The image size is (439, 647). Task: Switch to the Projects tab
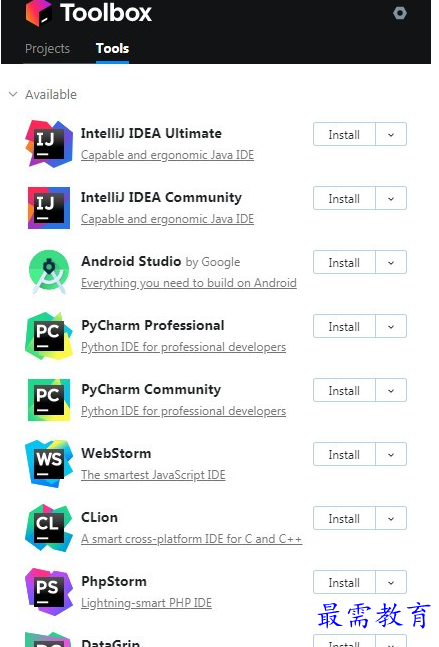pos(47,49)
